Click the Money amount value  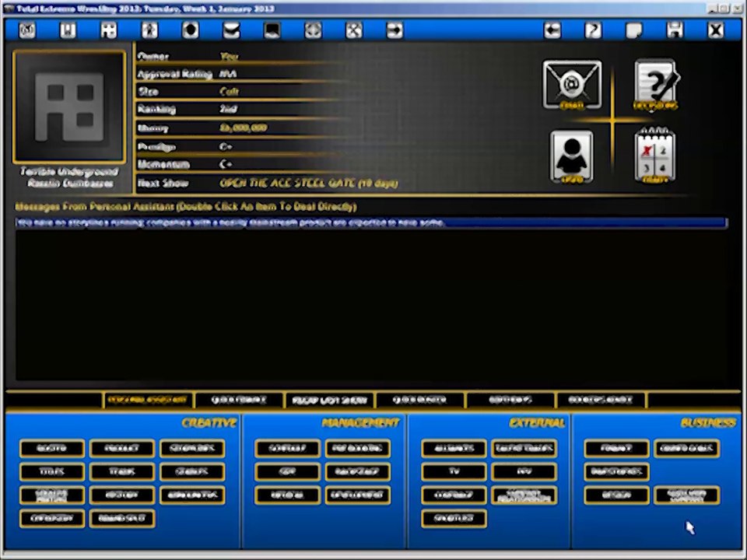244,128
